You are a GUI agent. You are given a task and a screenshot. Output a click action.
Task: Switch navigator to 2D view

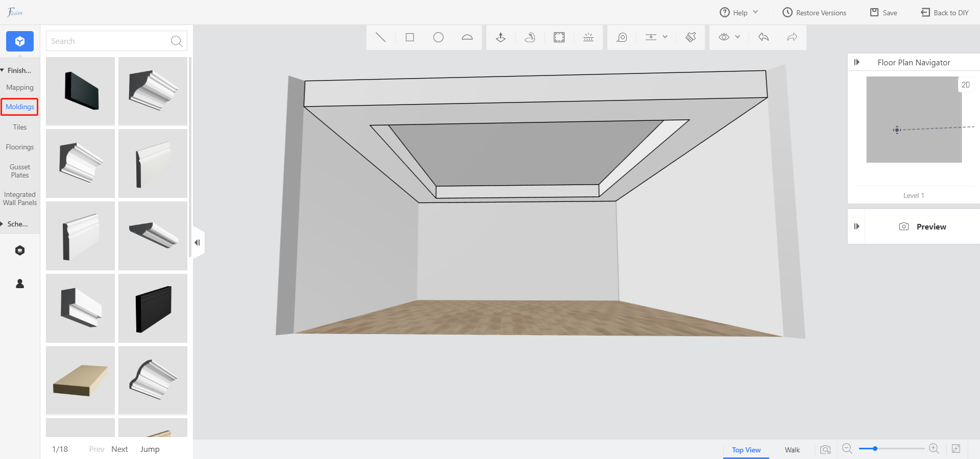pos(966,85)
